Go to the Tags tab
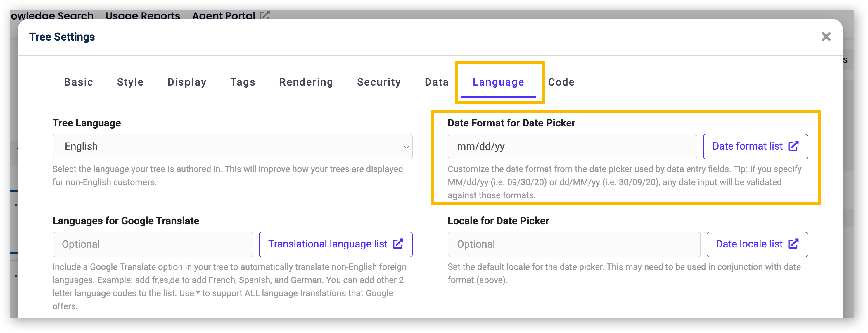 coord(243,82)
